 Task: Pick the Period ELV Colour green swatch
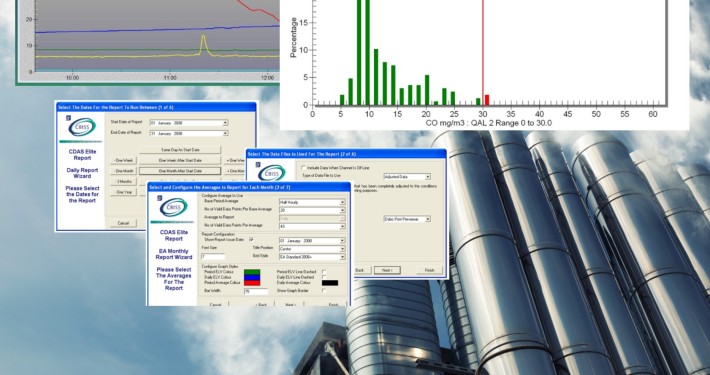tap(252, 272)
